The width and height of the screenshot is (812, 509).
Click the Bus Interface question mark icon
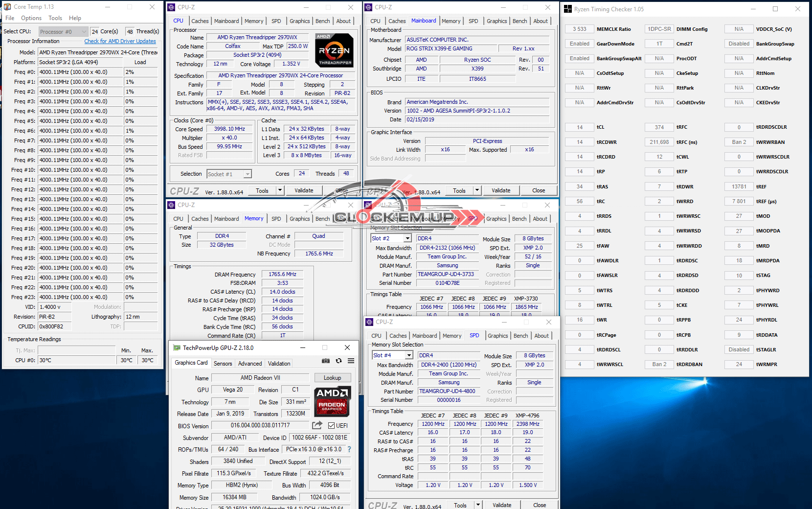pyautogui.click(x=349, y=449)
